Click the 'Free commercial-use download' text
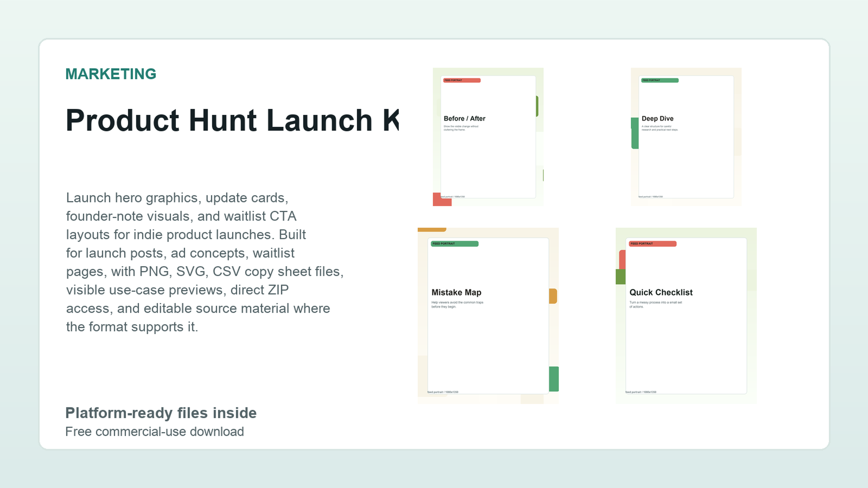The width and height of the screenshot is (868, 488). pos(154,431)
